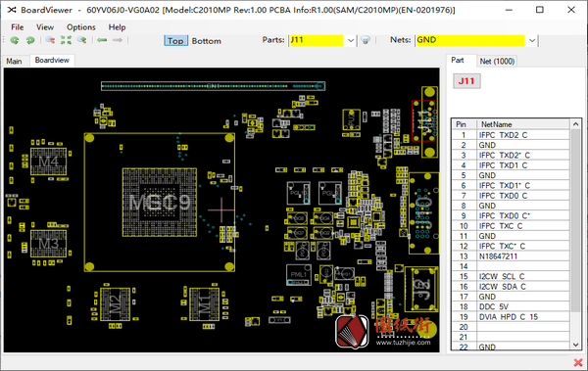Click highlighted J11 connector on board
The width and height of the screenshot is (588, 371).
point(424,121)
